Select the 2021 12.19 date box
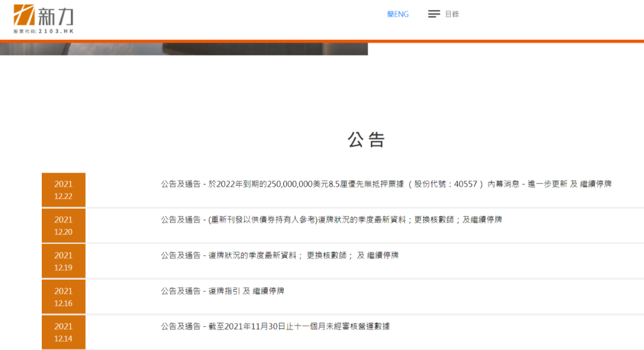Image resolution: width=644 pixels, height=350 pixels. (63, 261)
